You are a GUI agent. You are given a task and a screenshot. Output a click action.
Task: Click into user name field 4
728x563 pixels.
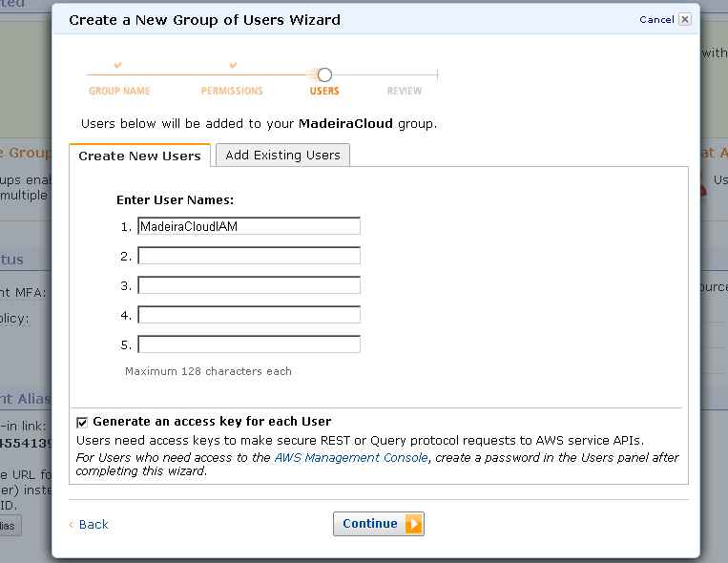(249, 315)
